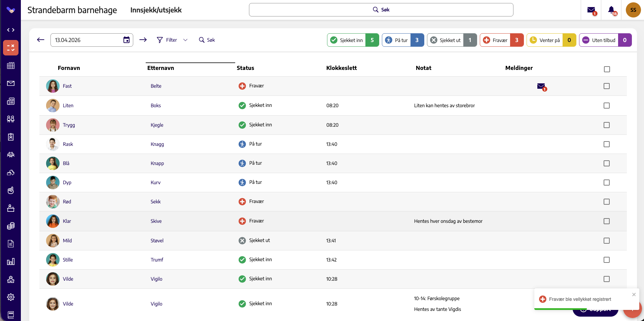
Task: Open mail icon in left sidebar
Action: tap(11, 83)
